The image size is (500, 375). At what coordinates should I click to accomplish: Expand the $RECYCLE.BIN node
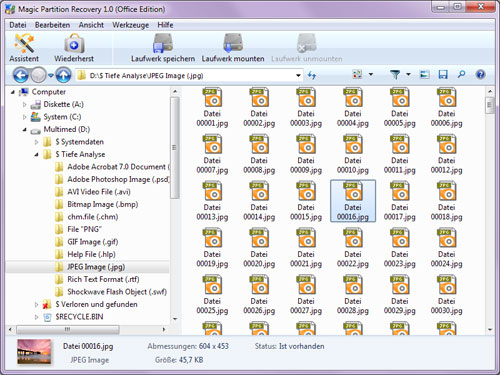[36, 317]
